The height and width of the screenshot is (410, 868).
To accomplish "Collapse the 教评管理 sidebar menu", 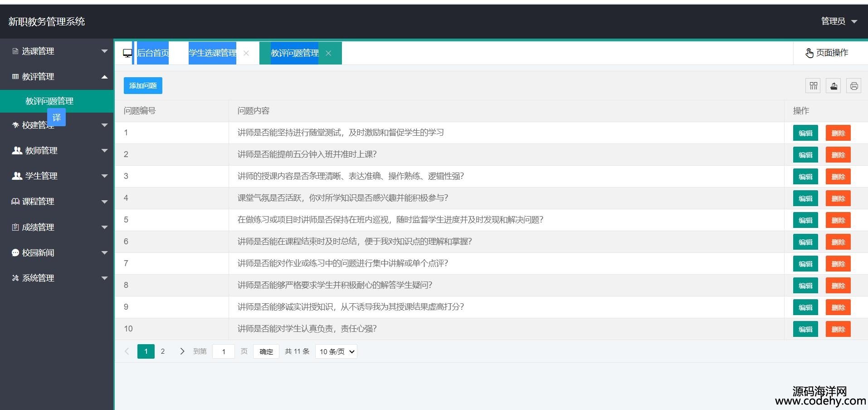I will 57,77.
